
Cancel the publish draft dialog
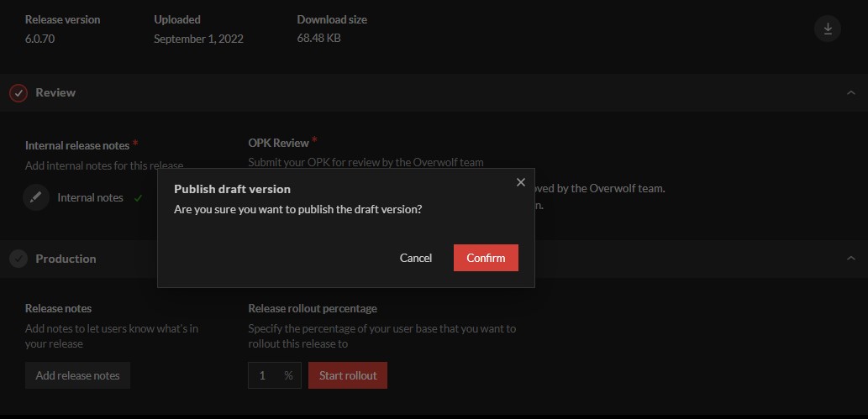click(x=416, y=258)
